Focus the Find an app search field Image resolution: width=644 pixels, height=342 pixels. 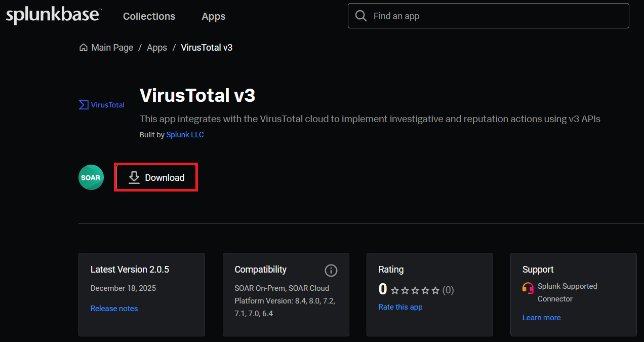(x=496, y=16)
